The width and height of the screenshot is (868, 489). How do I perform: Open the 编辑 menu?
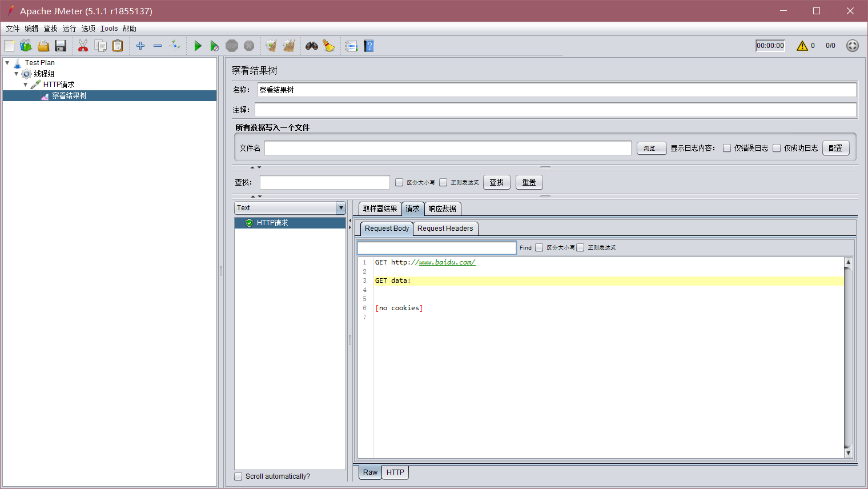tap(31, 29)
